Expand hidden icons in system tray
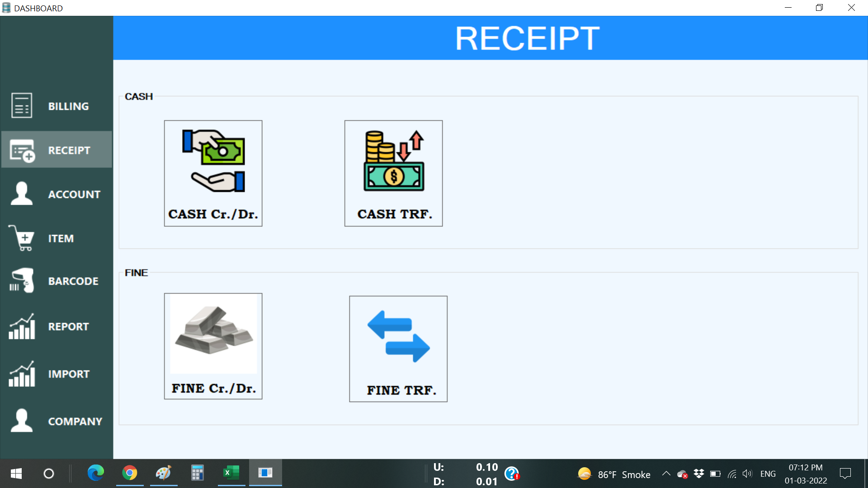The width and height of the screenshot is (868, 488). point(666,473)
